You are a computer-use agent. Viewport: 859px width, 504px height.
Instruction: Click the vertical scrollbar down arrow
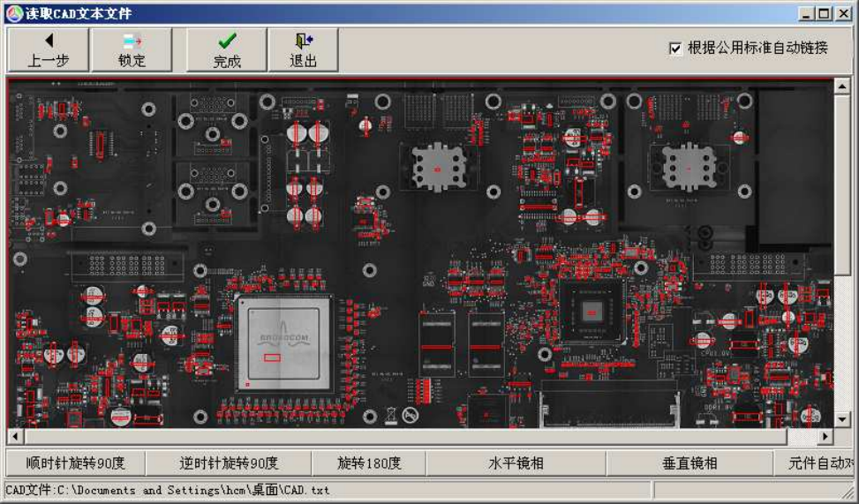tap(842, 420)
